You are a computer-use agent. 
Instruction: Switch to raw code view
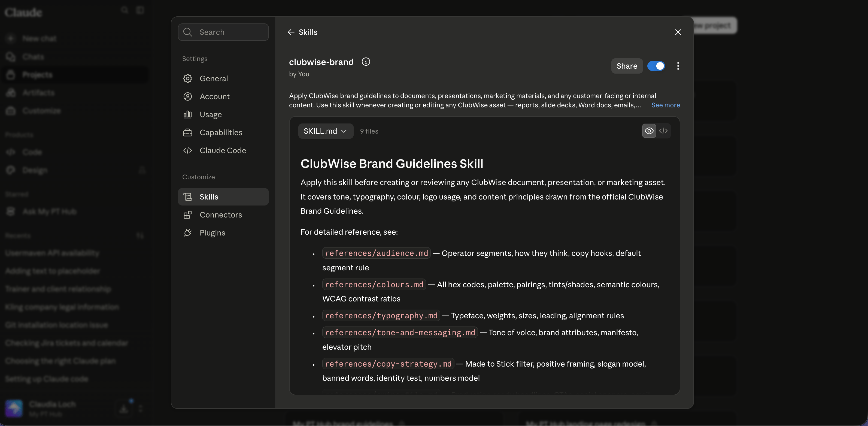[x=663, y=131]
